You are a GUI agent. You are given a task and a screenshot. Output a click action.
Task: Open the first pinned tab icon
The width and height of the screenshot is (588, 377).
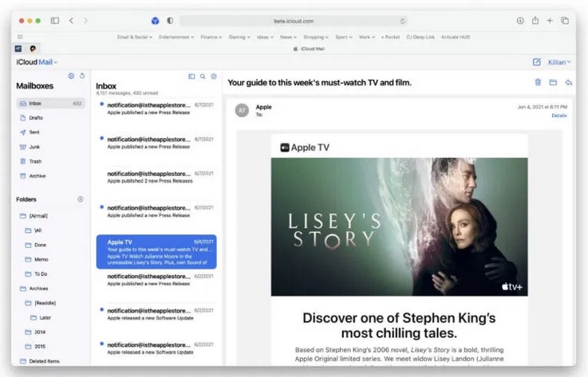18,49
